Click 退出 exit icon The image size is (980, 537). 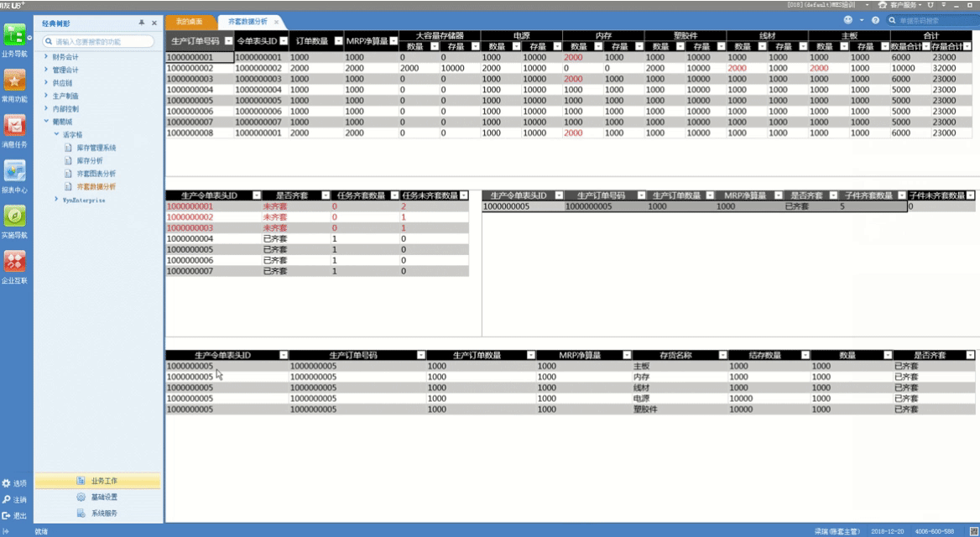pyautogui.click(x=6, y=516)
